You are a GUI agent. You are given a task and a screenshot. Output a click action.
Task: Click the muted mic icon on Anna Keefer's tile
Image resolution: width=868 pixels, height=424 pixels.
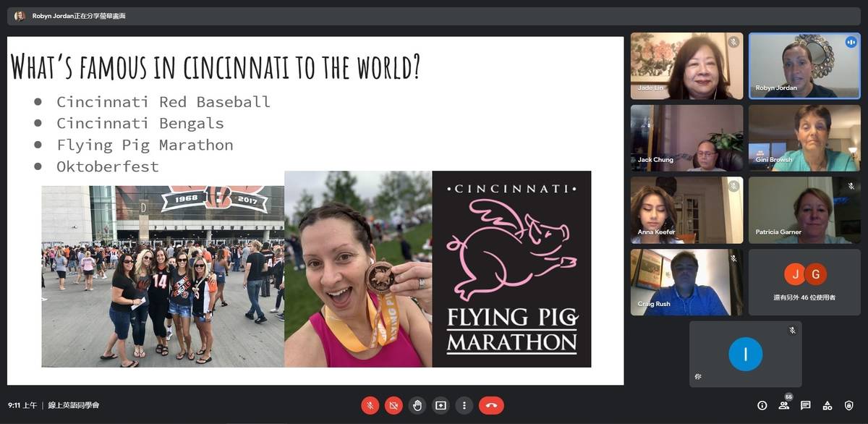click(x=733, y=187)
